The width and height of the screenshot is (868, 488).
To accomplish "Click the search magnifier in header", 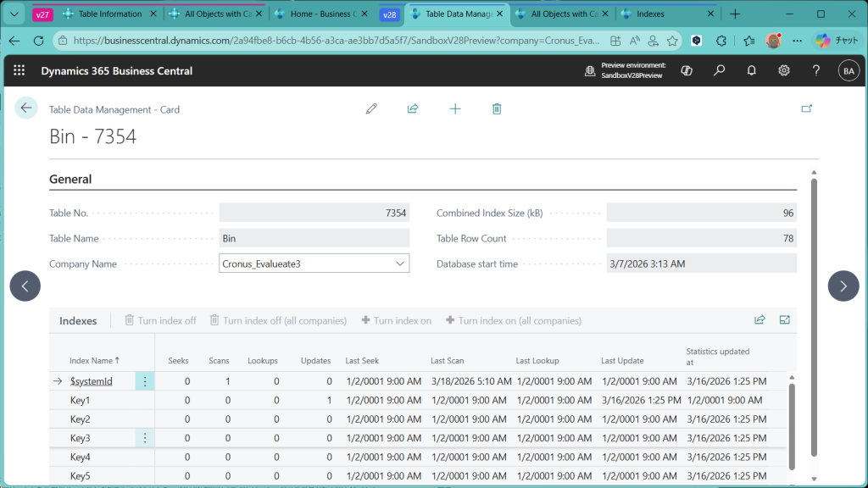I will click(720, 71).
